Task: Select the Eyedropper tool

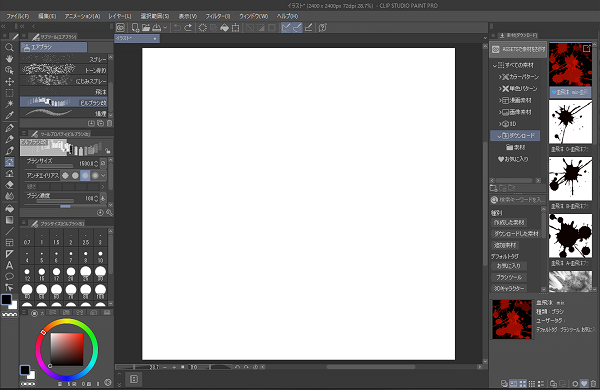Action: point(9,115)
